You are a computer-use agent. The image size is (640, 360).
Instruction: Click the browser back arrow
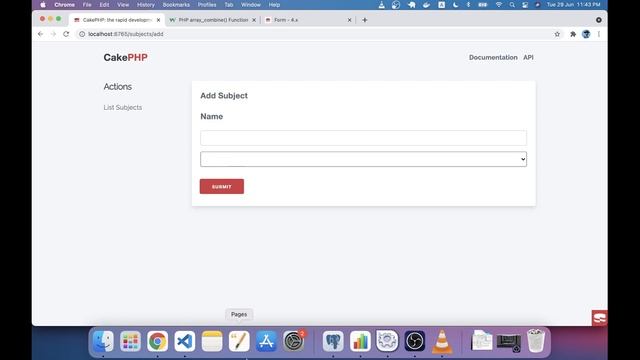click(40, 34)
